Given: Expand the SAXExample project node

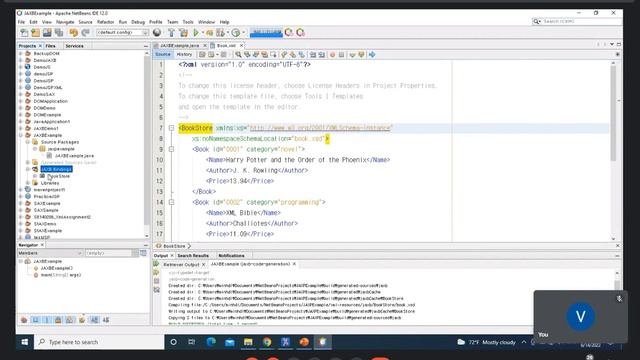Looking at the screenshot, I should tap(21, 203).
